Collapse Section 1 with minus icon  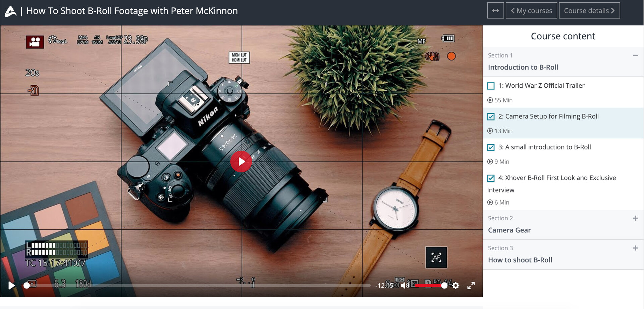tap(635, 55)
